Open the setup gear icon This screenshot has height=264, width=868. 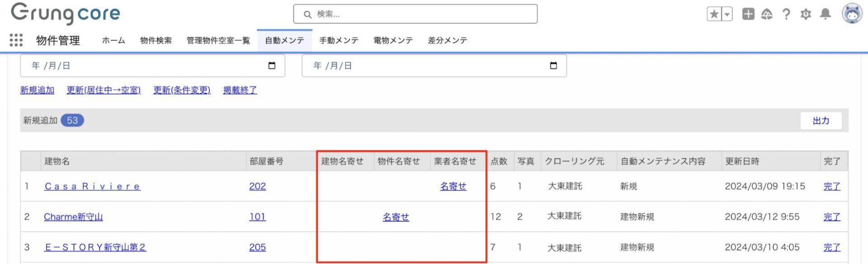pyautogui.click(x=806, y=14)
